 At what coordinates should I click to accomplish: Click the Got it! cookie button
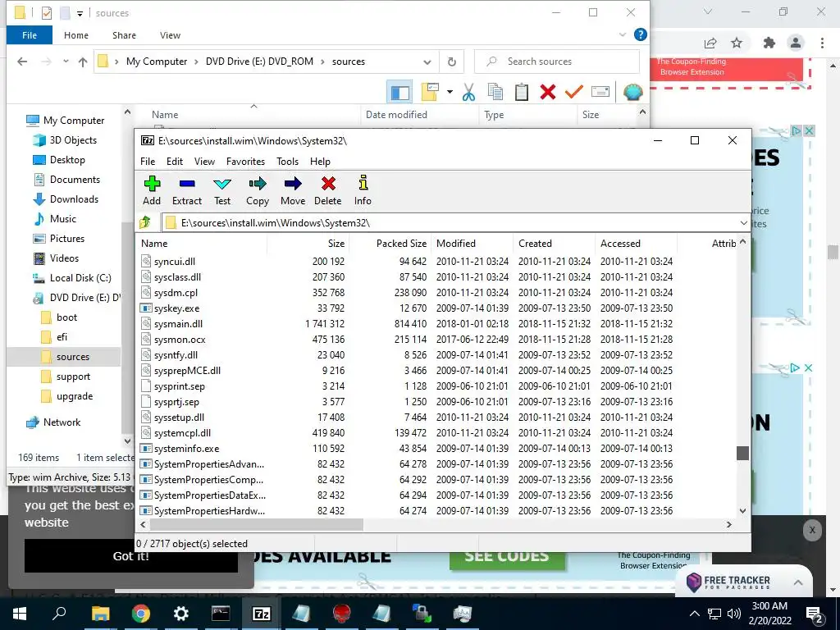click(x=131, y=556)
